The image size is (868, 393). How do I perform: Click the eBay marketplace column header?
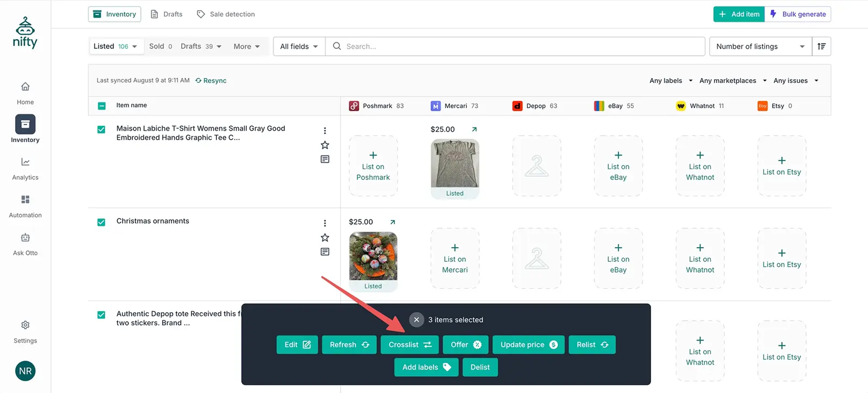click(614, 106)
